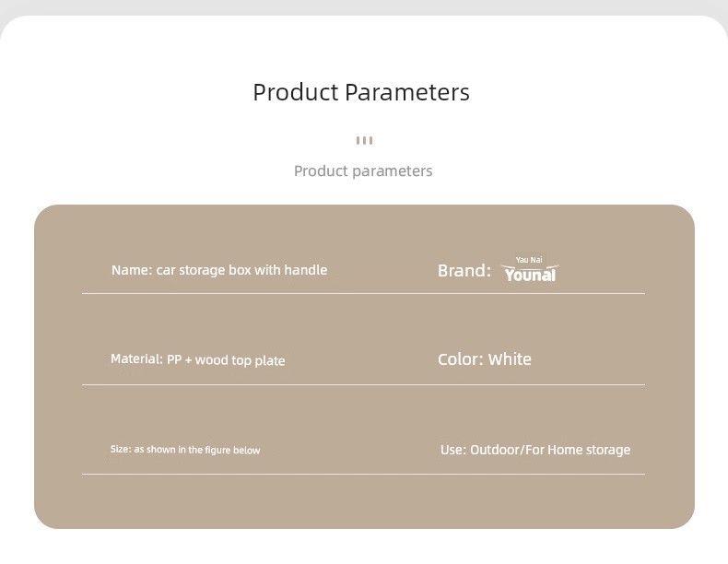Click the divider line under the Material row
Screen dimensions: 728x564
pyautogui.click(x=363, y=384)
